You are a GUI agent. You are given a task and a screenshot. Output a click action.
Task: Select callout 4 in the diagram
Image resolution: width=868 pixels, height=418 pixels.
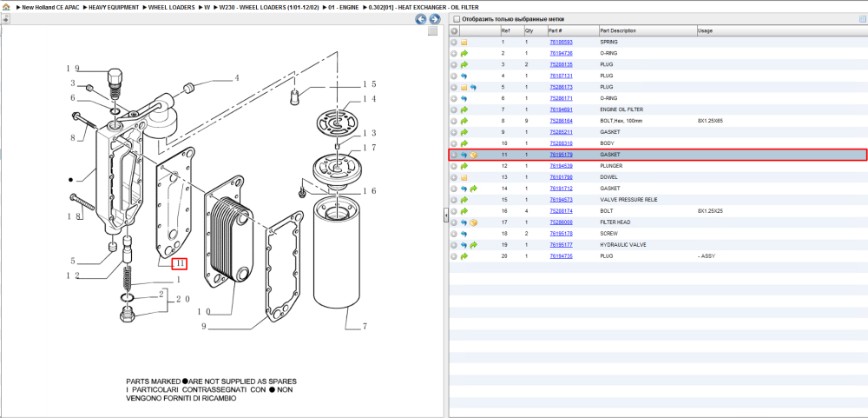(x=237, y=78)
